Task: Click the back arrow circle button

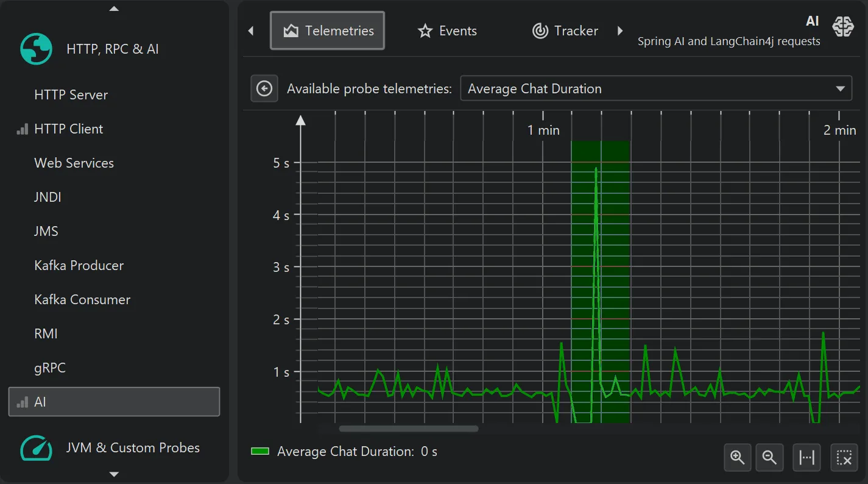Action: point(264,89)
